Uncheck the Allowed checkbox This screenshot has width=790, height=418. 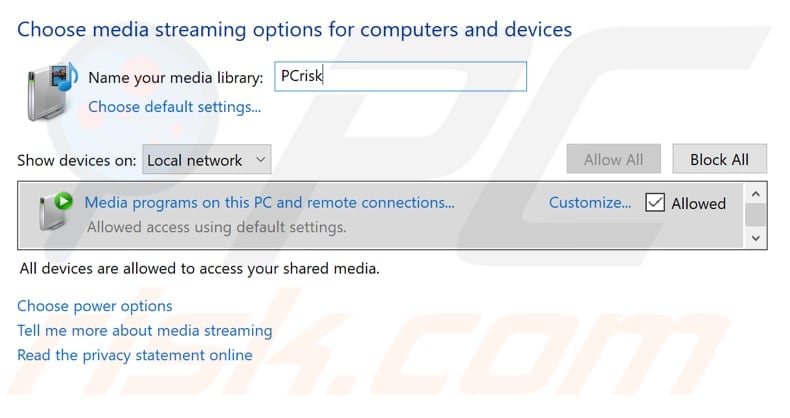654,203
